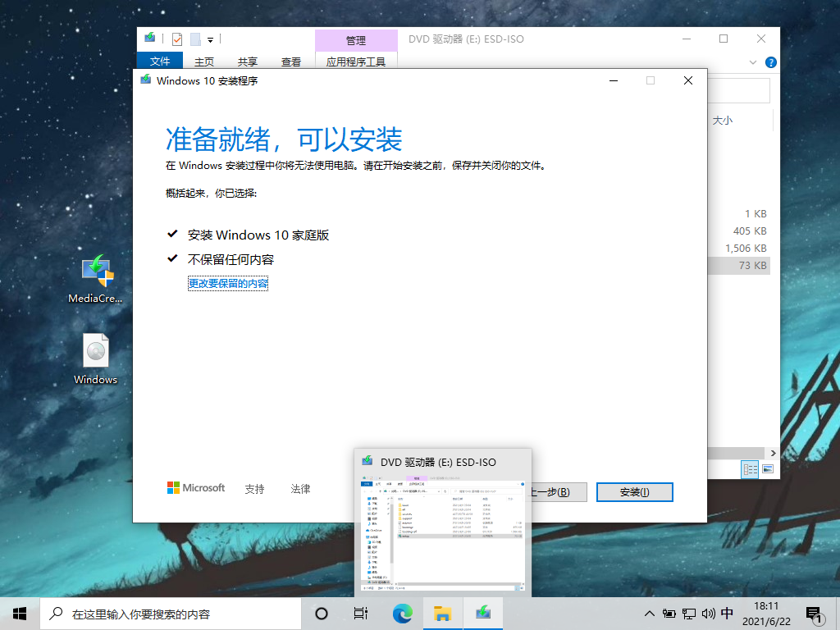This screenshot has width=840, height=630.
Task: Launch Microsoft Edge from the taskbar
Action: 402,614
